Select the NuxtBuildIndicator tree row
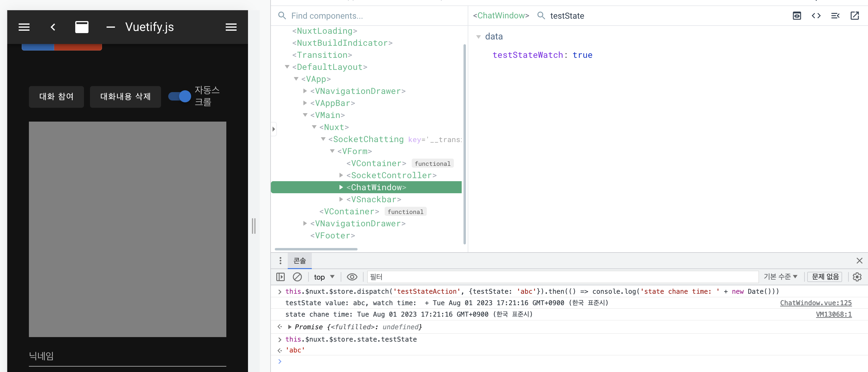Viewport: 868px width, 372px height. [x=366, y=43]
